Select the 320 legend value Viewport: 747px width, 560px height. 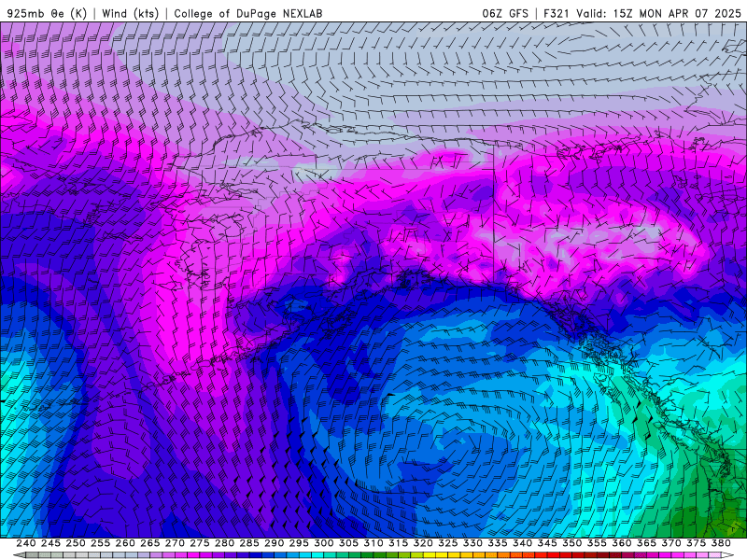click(x=423, y=543)
